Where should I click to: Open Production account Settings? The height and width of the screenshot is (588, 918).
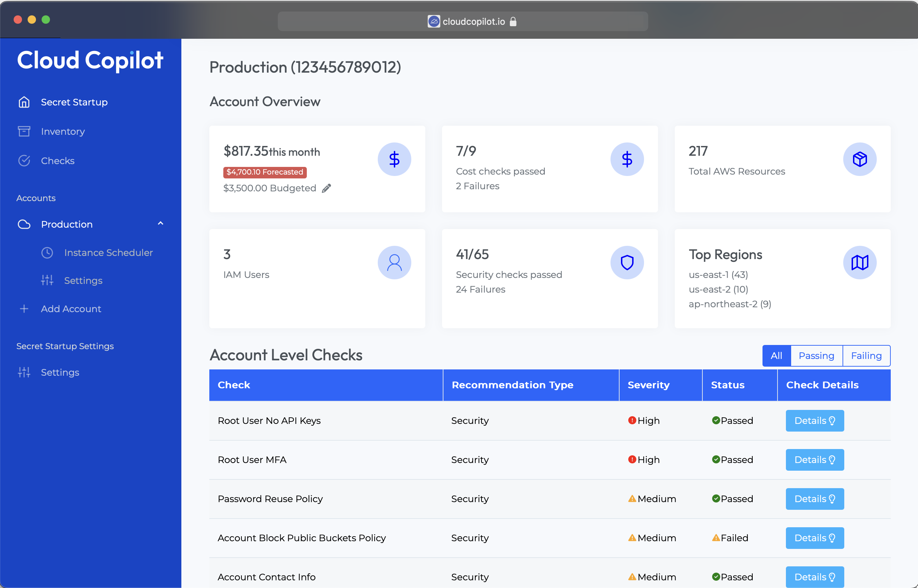point(83,280)
